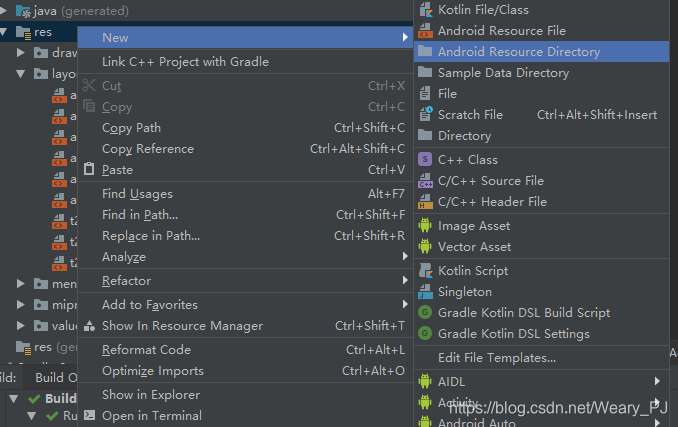
Task: Choose Edit File Templates...
Action: pos(541,358)
